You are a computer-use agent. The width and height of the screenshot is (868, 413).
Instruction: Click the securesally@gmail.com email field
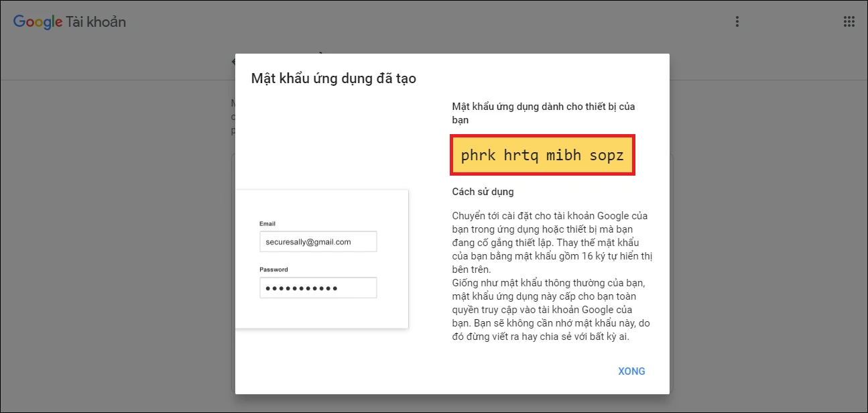tap(318, 242)
